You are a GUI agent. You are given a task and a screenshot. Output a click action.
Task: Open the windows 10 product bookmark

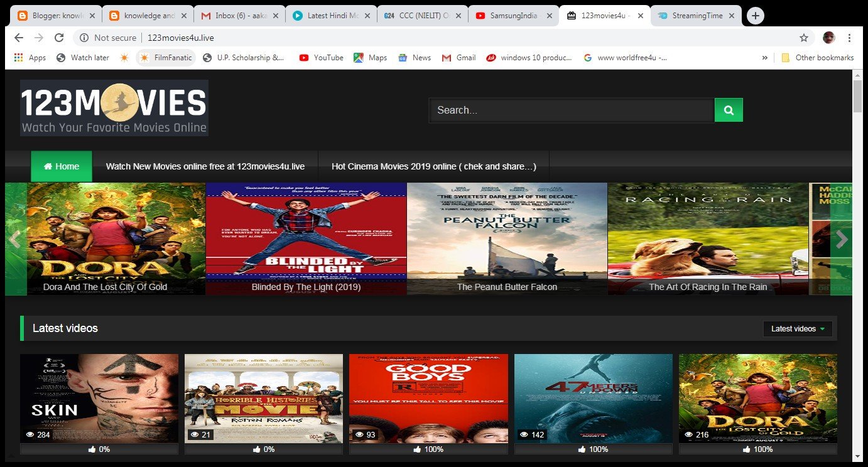pyautogui.click(x=529, y=57)
